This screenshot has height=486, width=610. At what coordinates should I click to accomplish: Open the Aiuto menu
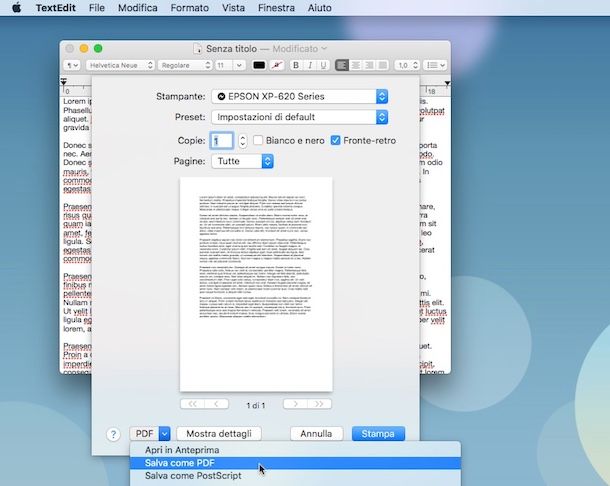[319, 8]
